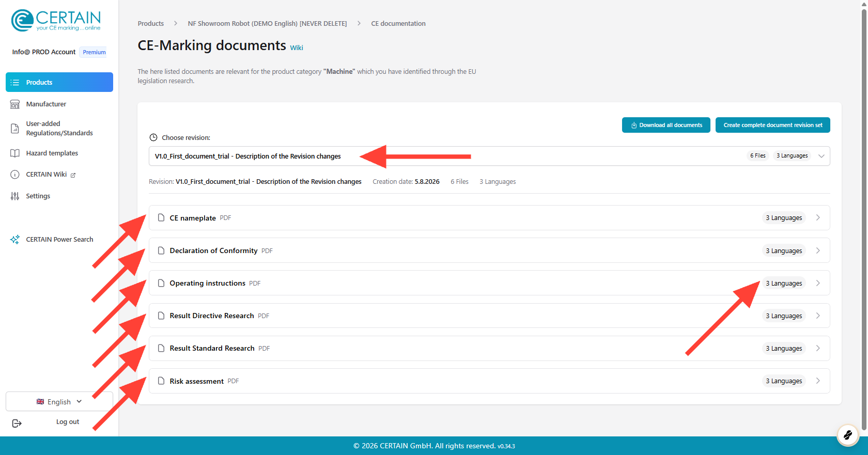Follow the Wiki link beside the page title
Screen dimensions: 868x455
pos(297,48)
